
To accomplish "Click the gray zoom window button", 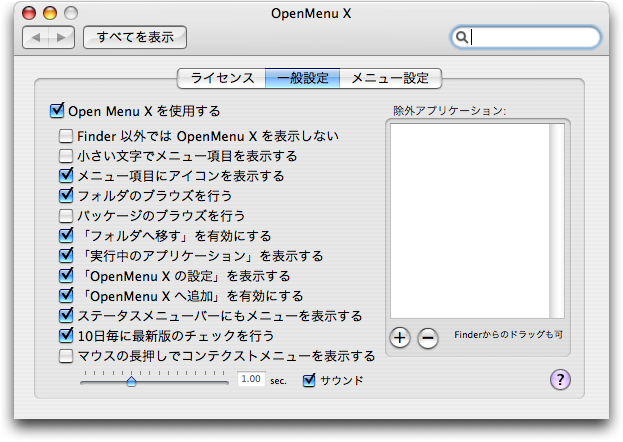I will 71,13.
